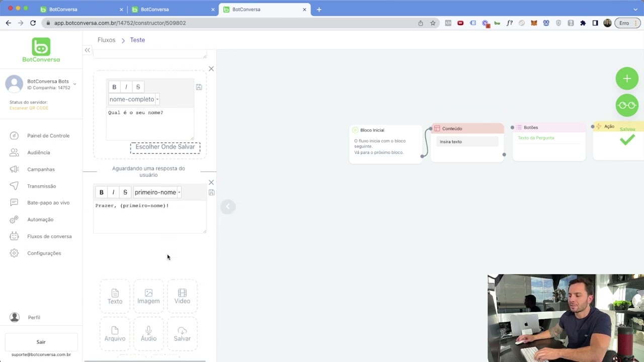
Task: Italic button in nome-completo question editor
Action: coord(126,87)
